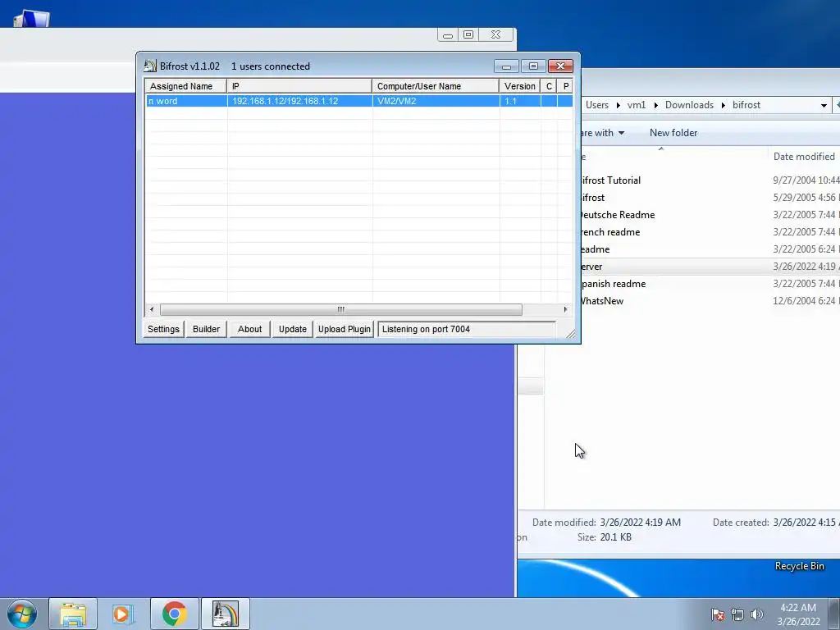Viewport: 840px width, 630px height.
Task: Click the 'Listening on port 7004' status field
Action: [x=467, y=329]
